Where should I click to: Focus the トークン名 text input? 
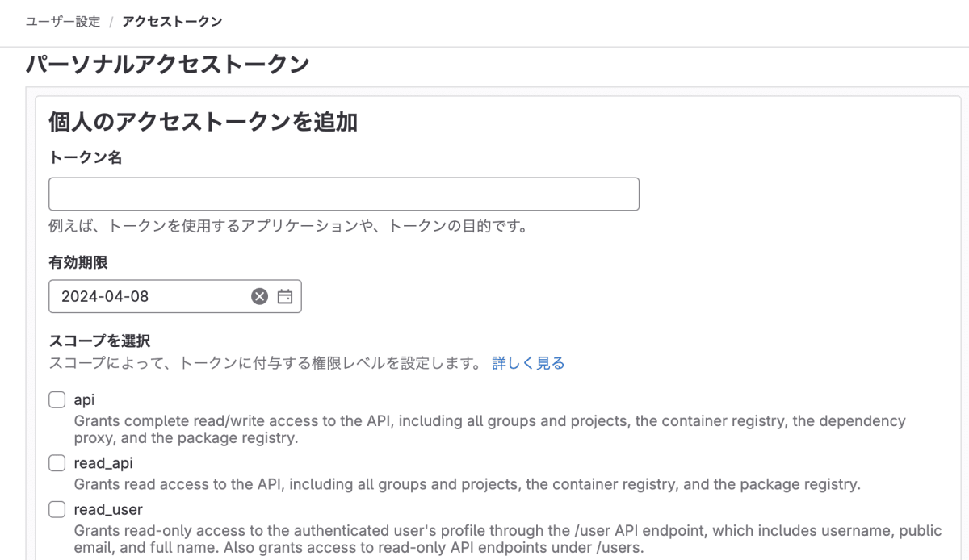(343, 194)
